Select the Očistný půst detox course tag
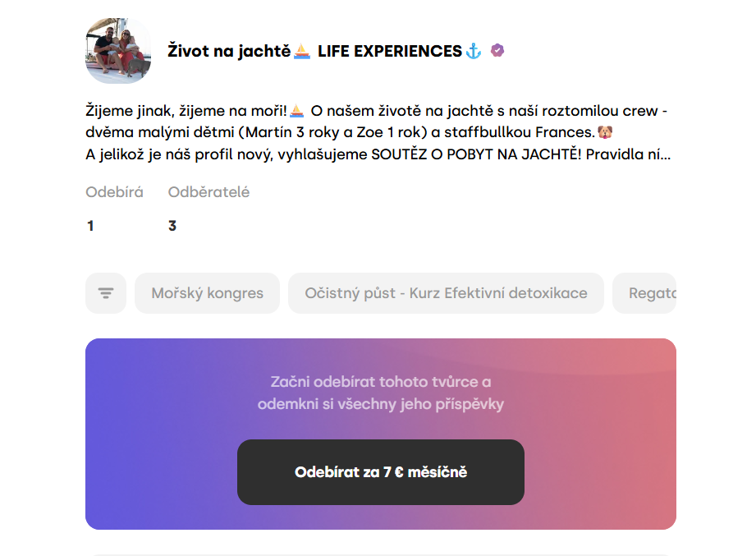 tap(446, 293)
